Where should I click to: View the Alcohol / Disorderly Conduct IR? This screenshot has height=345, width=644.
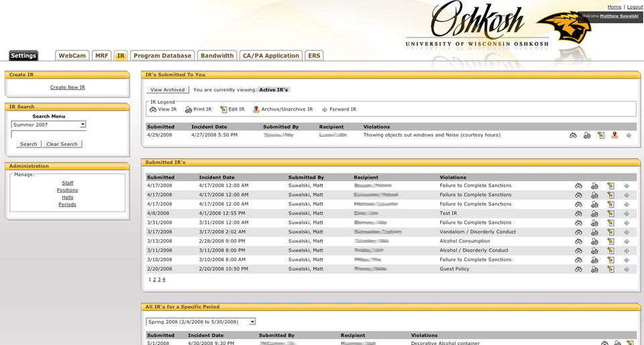(578, 251)
